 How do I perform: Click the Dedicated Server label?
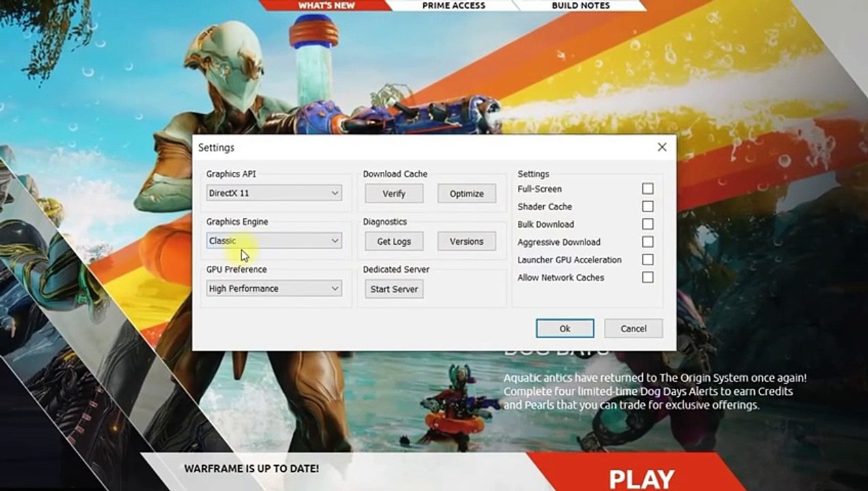[x=396, y=269]
